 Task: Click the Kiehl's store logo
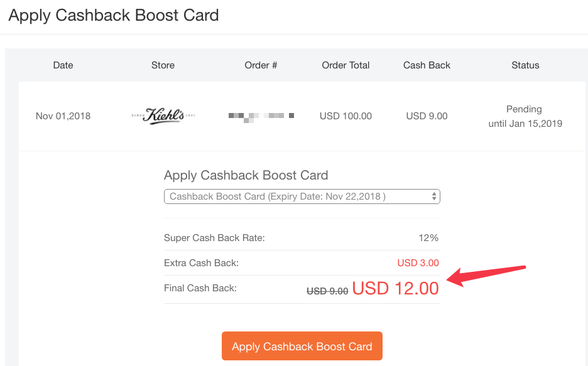pyautogui.click(x=163, y=116)
